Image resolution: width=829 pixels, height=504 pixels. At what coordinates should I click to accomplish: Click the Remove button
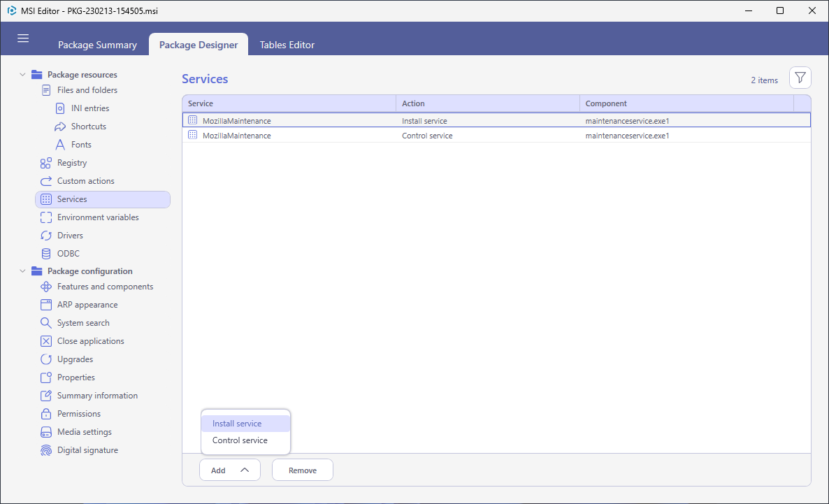pyautogui.click(x=303, y=470)
